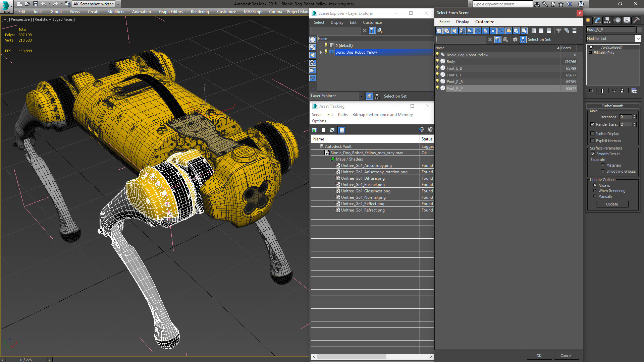Open the Utilities command panel tab
This screenshot has width=644, height=362.
coord(636,20)
